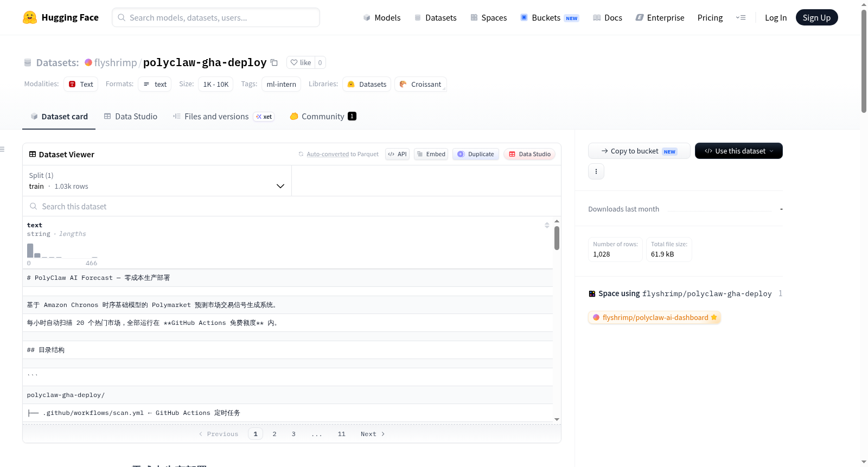Click the Copy to bucket button

click(x=639, y=151)
